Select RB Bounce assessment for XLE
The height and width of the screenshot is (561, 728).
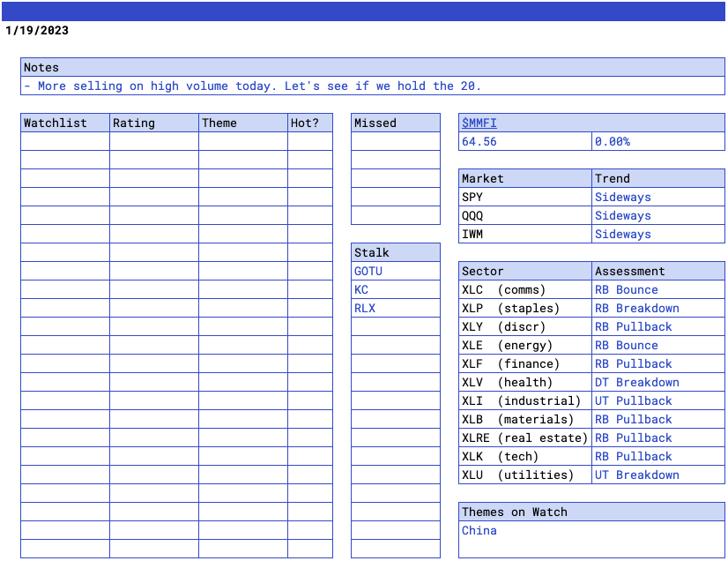pyautogui.click(x=658, y=346)
